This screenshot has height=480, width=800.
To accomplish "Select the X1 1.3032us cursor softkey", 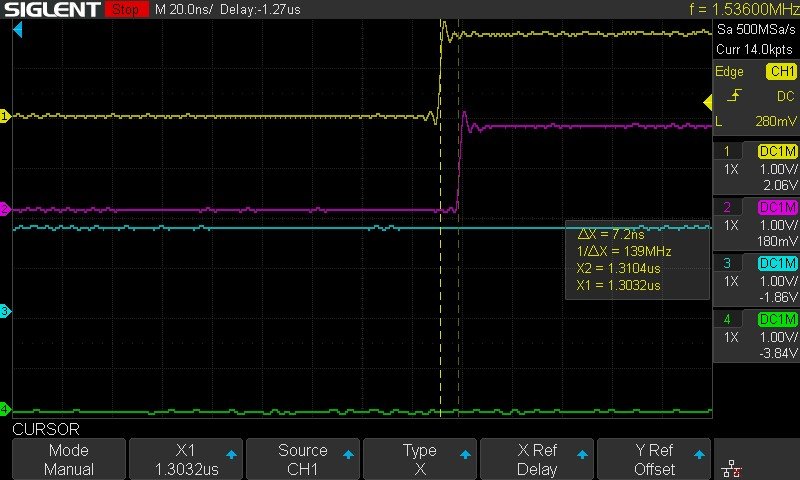I will 186,459.
